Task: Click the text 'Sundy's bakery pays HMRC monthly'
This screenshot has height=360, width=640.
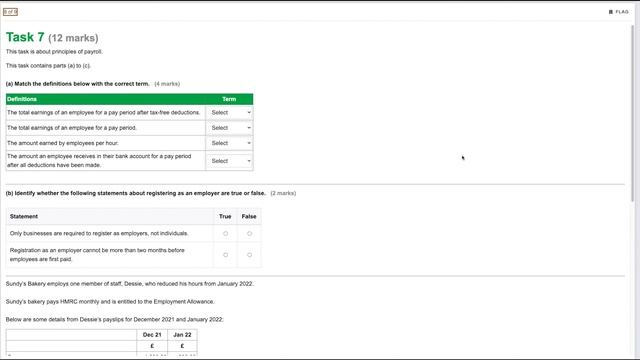Action: 52,302
